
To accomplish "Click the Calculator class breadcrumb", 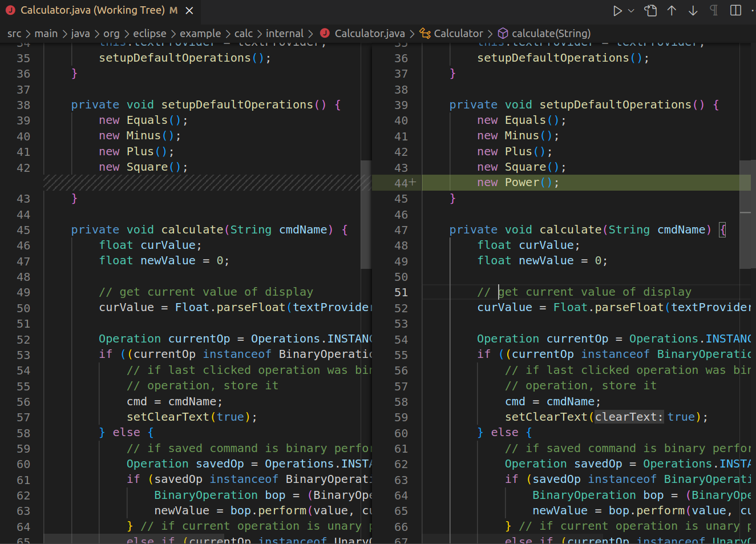I will point(458,33).
